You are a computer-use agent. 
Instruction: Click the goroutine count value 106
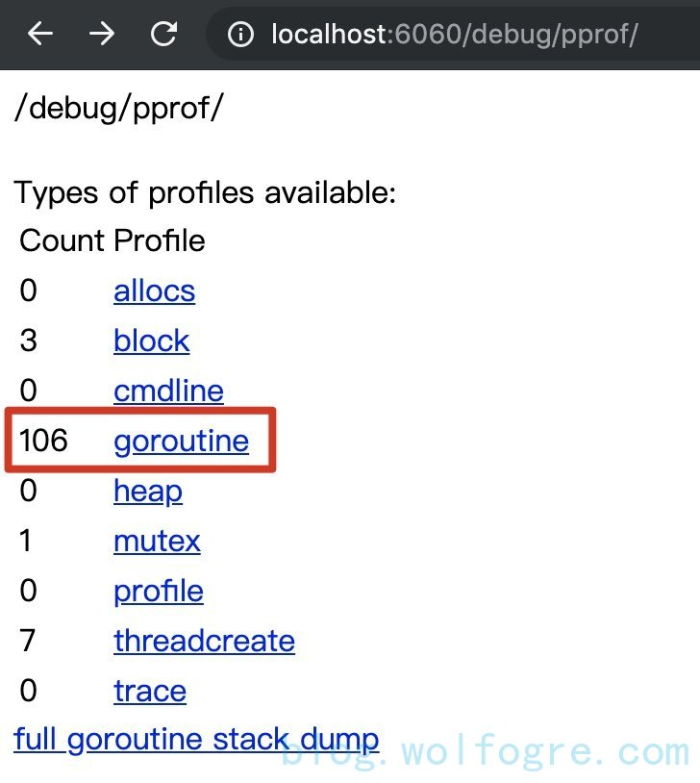coord(43,441)
